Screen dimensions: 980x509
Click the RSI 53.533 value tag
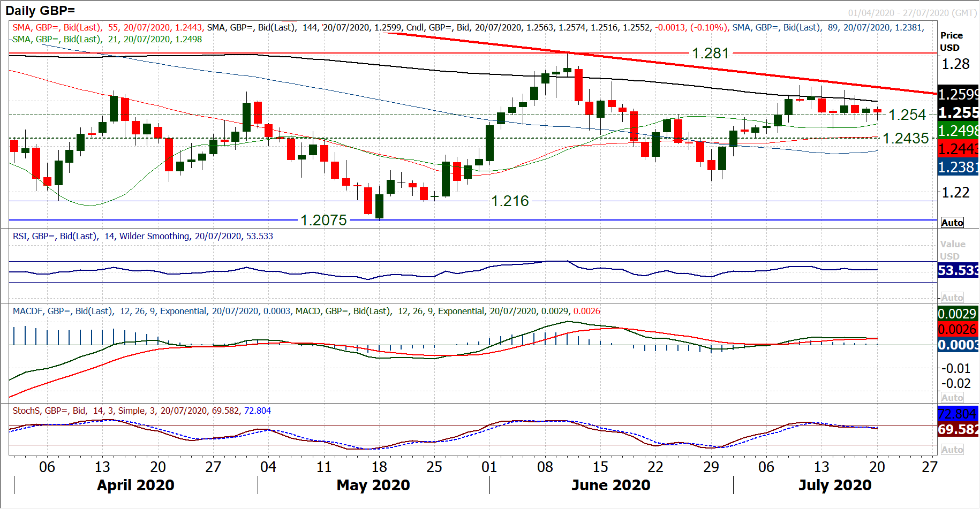click(958, 270)
